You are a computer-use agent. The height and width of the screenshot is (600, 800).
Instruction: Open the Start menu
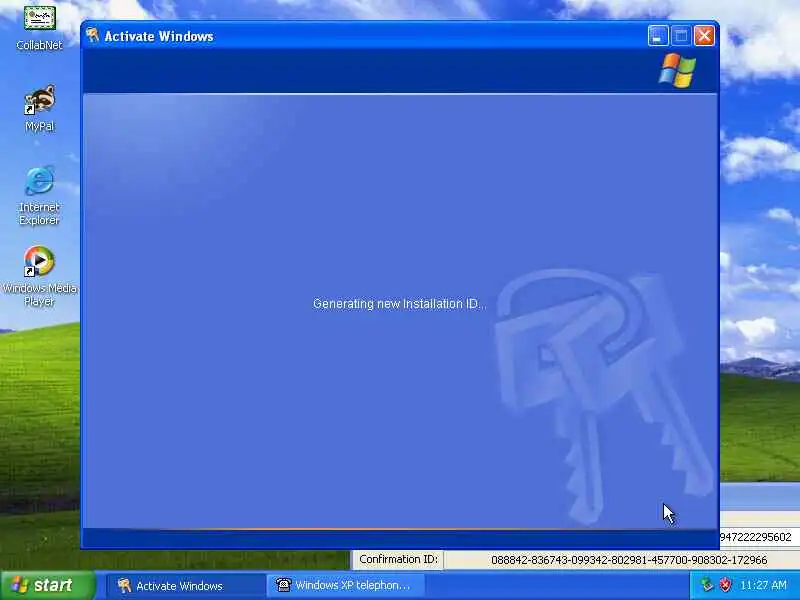[48, 585]
